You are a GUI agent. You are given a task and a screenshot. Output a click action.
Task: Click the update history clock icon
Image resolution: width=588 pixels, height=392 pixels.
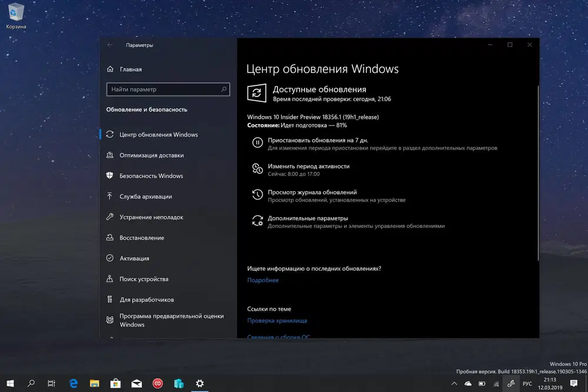click(257, 194)
